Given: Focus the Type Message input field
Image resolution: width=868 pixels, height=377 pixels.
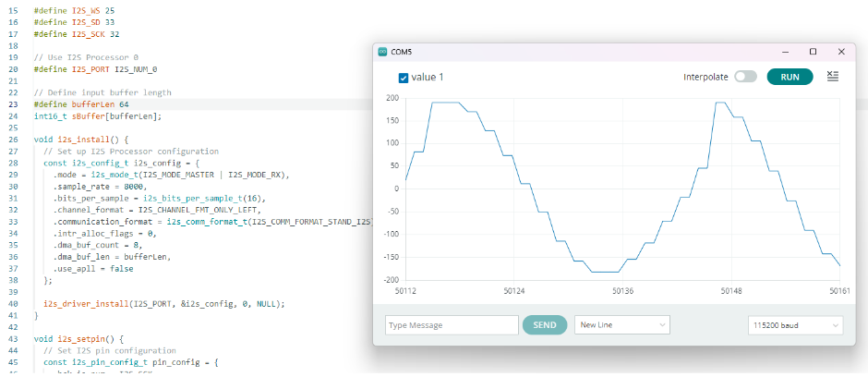Looking at the screenshot, I should [452, 325].
